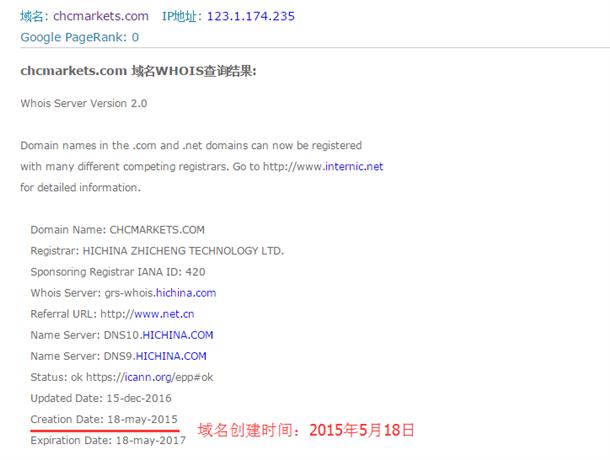Click the Google PageRank: 0 text

pyautogui.click(x=80, y=37)
